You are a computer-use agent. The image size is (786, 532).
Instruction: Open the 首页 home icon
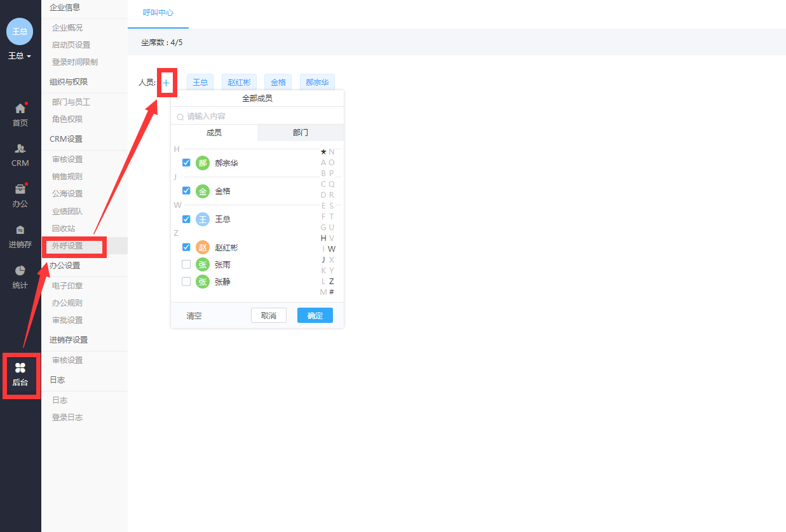click(20, 109)
